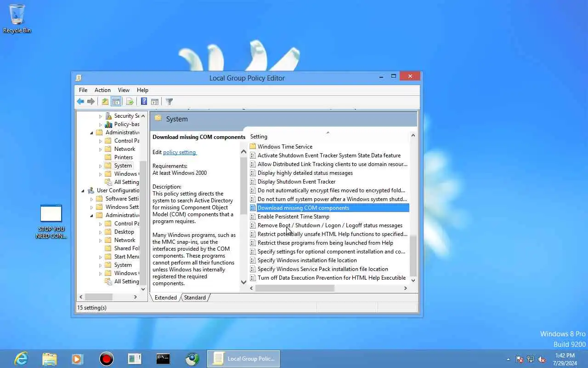This screenshot has height=368, width=588.
Task: Click the Policy-bas bar chart tree icon
Action: click(x=108, y=124)
